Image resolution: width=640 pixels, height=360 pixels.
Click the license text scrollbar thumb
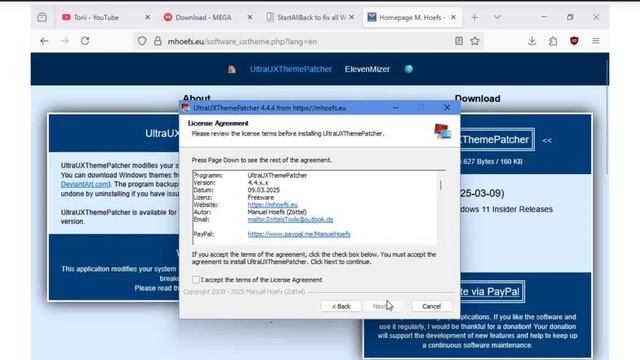coord(441,185)
